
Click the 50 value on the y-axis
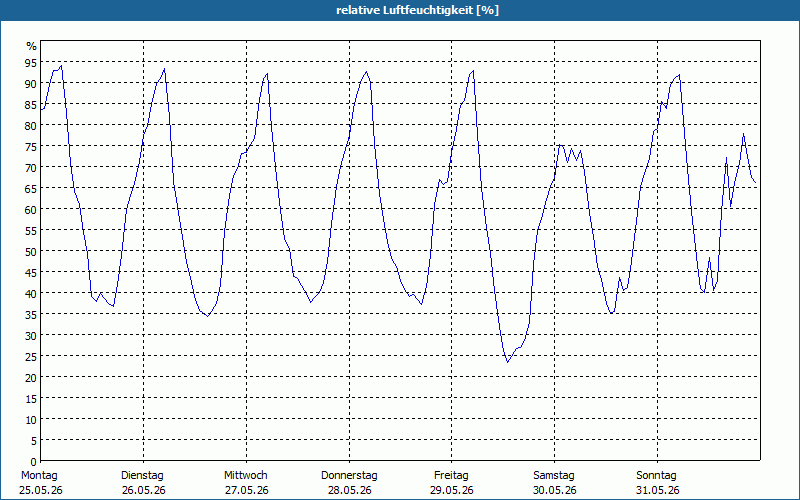(x=31, y=252)
